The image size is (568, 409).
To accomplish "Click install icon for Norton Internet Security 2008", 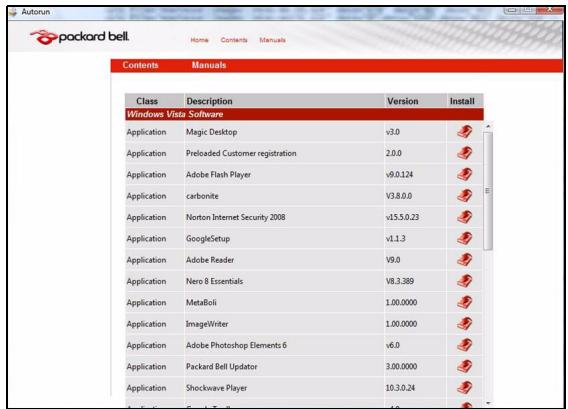I will 464,217.
